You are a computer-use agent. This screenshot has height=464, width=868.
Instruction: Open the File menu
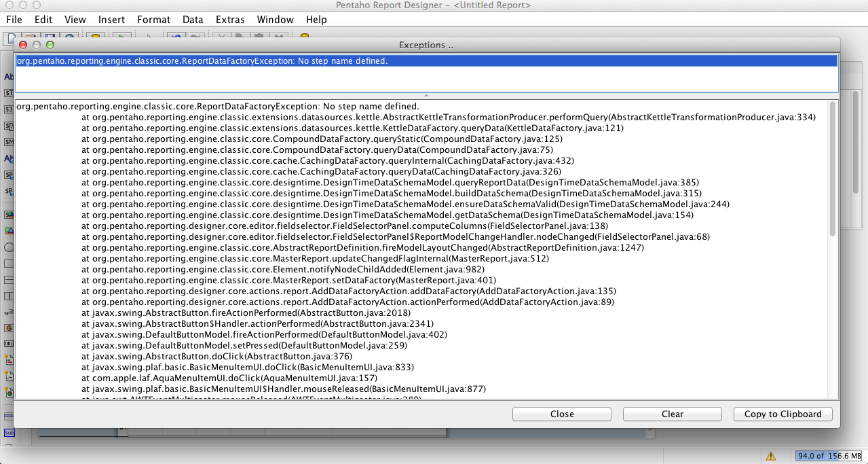(x=14, y=20)
